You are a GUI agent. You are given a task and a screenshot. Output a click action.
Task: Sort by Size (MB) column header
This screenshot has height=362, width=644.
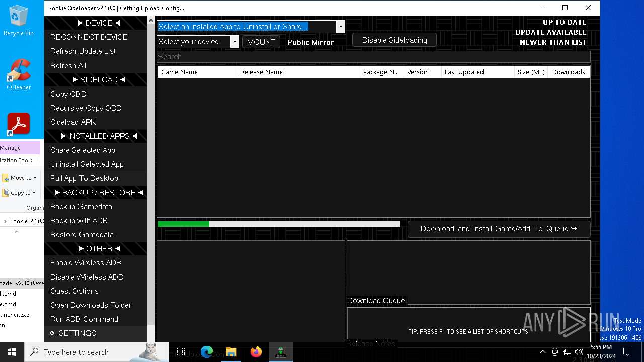(531, 72)
